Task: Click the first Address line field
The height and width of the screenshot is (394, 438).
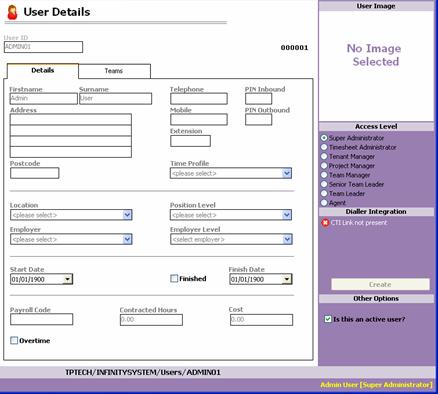Action: point(71,119)
